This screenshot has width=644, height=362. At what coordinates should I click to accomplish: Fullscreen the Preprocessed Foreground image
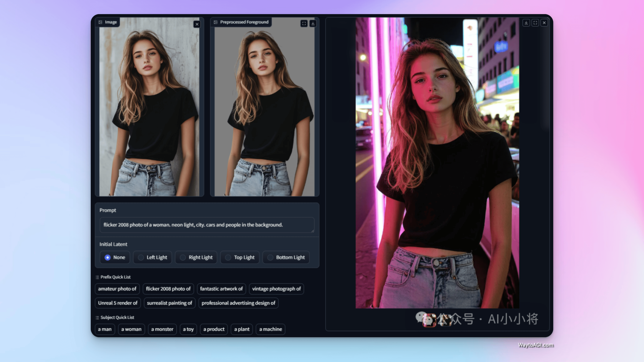tap(304, 24)
